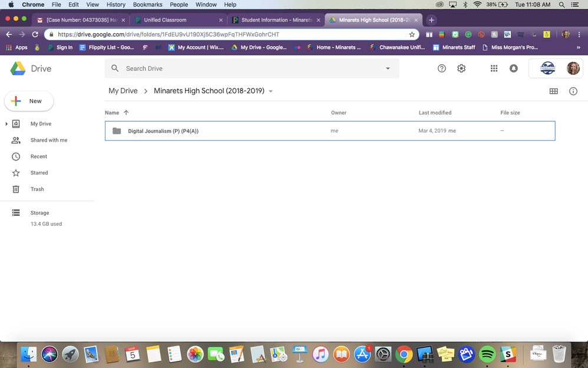This screenshot has width=588, height=368.
Task: Click the Chawanakee organization logo
Action: click(547, 68)
